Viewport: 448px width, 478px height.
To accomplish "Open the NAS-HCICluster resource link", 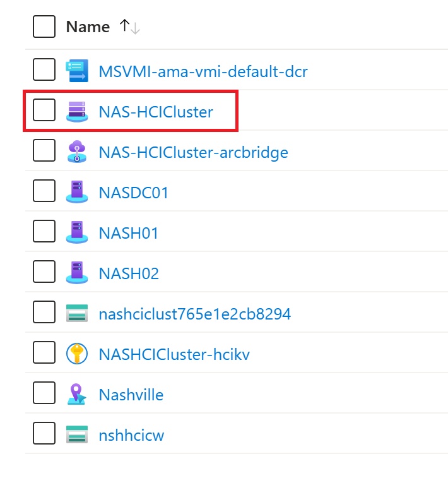I will click(156, 112).
